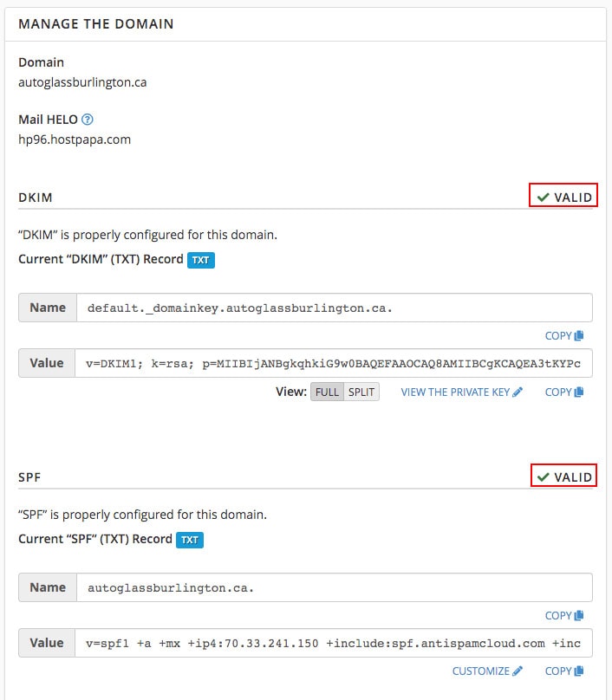This screenshot has width=612, height=700.
Task: Click the Customize pencil icon for SPF
Action: [518, 671]
